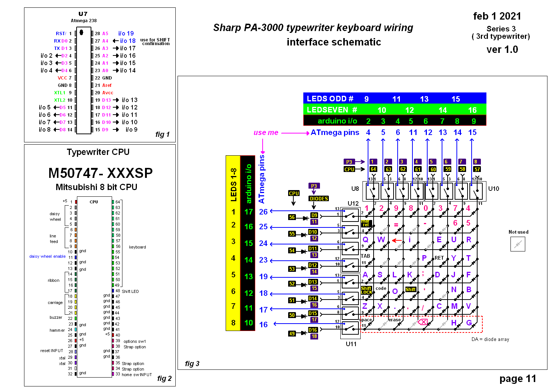Click the red 'VCC' pin 7 label
The image size is (553, 392).
[x=62, y=78]
